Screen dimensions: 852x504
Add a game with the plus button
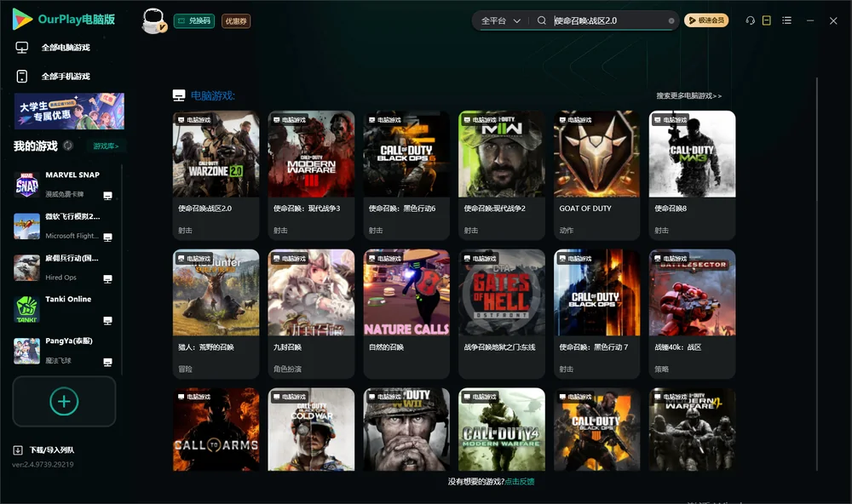tap(64, 401)
